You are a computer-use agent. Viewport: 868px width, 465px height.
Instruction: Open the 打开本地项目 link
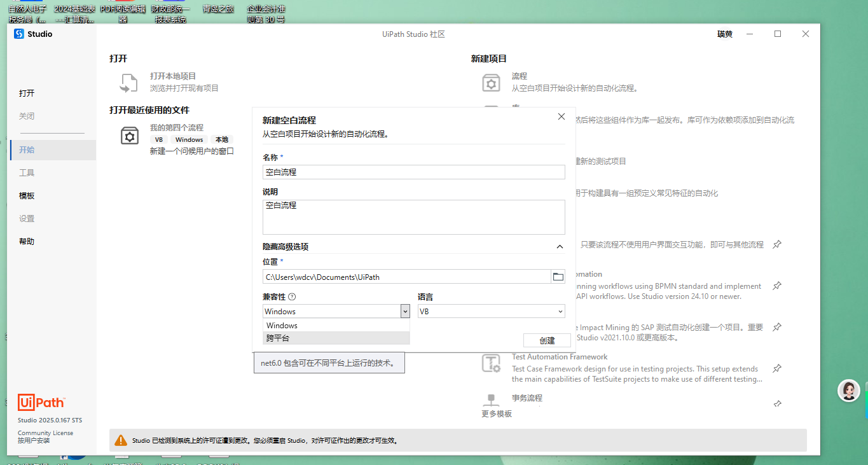173,76
